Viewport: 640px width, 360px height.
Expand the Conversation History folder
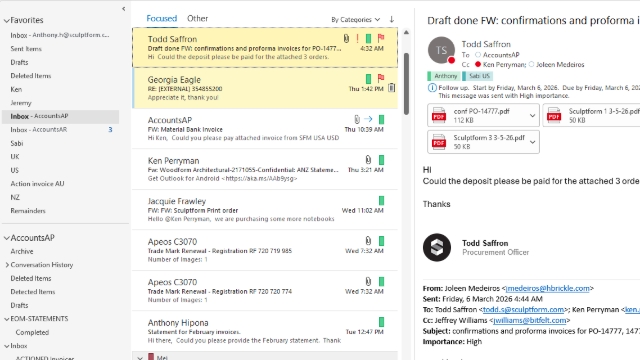coord(7,264)
